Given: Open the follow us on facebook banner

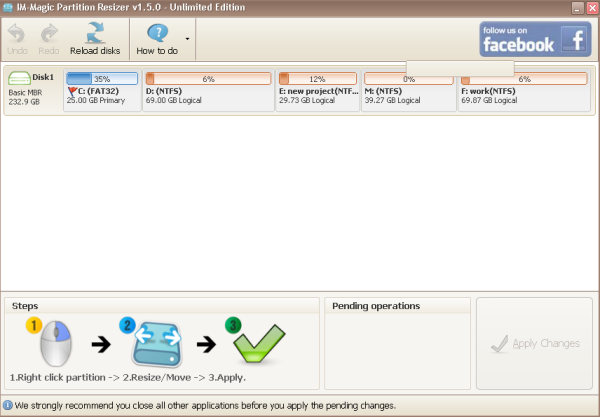Looking at the screenshot, I should pyautogui.click(x=535, y=39).
